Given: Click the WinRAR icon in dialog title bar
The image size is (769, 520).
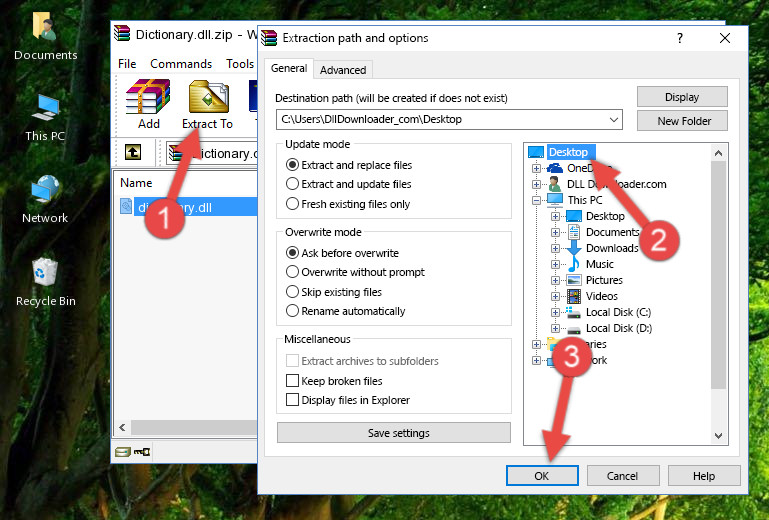Looking at the screenshot, I should coord(269,38).
